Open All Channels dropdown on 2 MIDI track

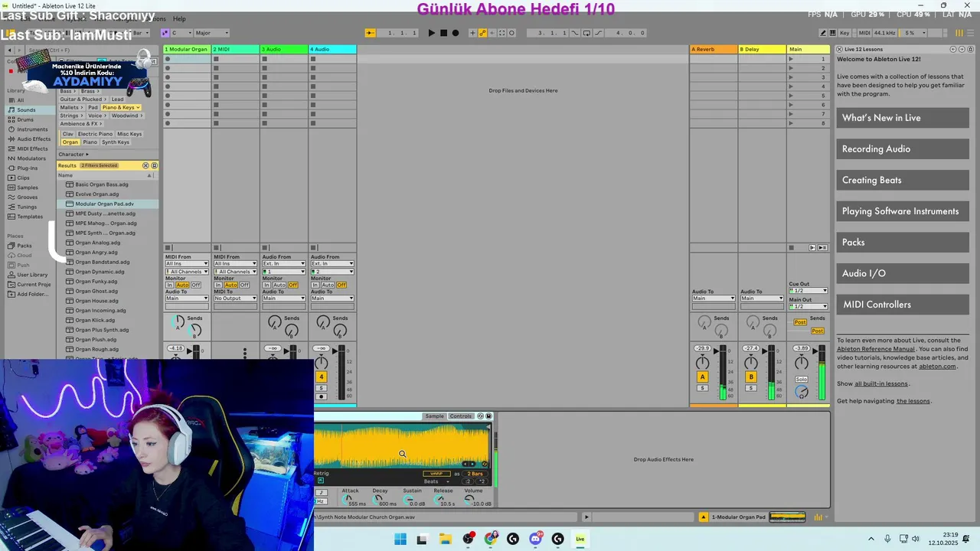[x=235, y=272]
